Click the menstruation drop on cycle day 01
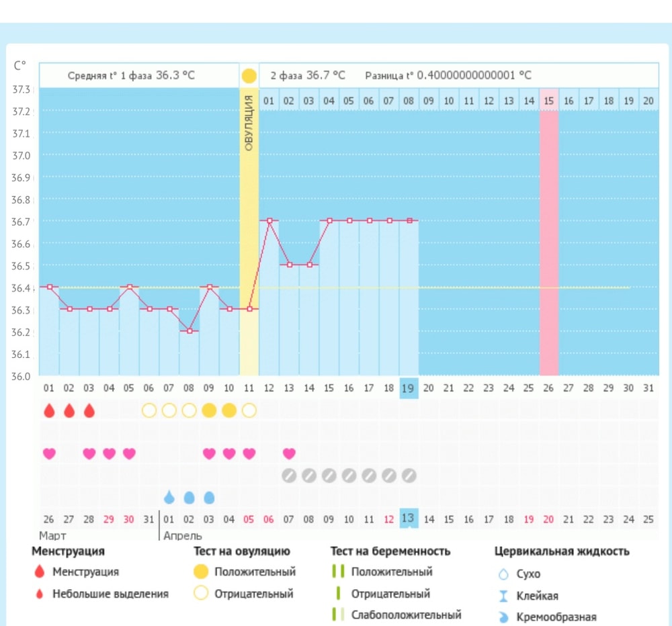The height and width of the screenshot is (626, 672). click(49, 410)
